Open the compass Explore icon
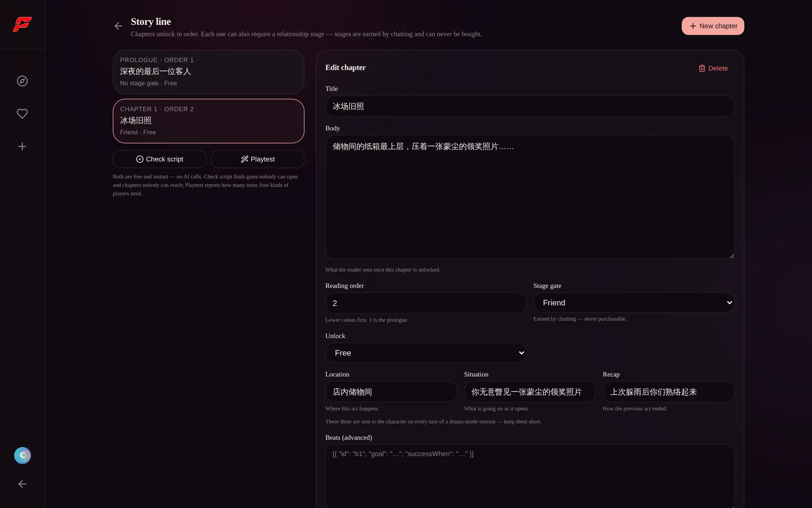This screenshot has height=508, width=812. pos(22,81)
